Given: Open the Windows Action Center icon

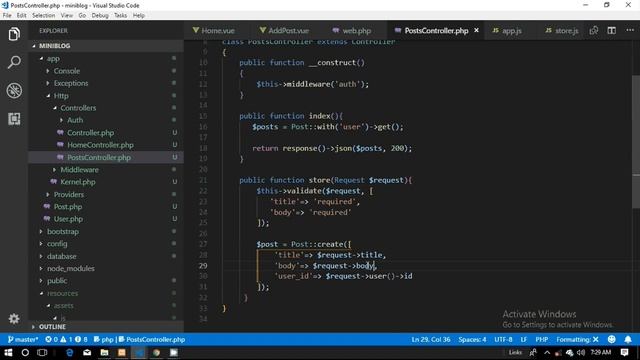Looking at the screenshot, I should click(624, 352).
